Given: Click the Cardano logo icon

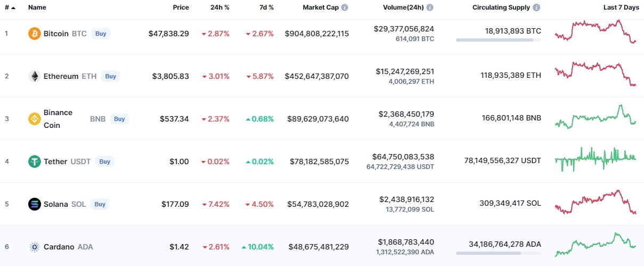Looking at the screenshot, I should (35, 247).
